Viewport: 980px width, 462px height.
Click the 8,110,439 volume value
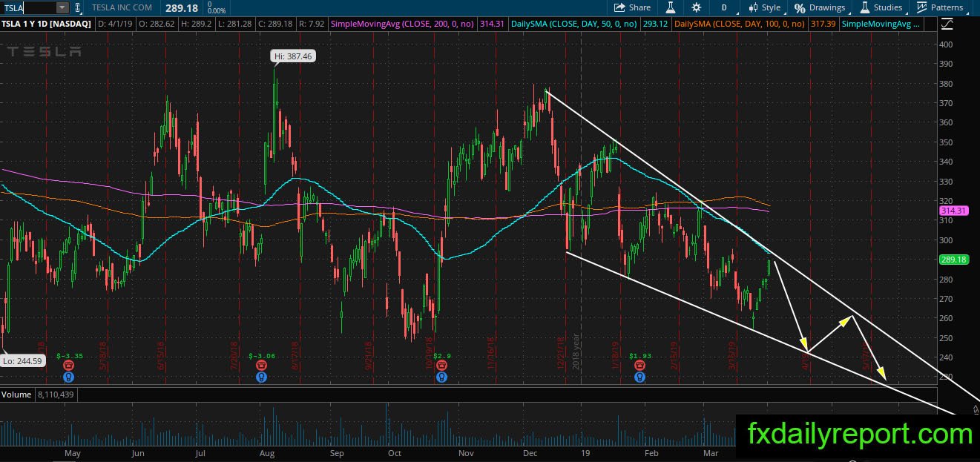tap(56, 395)
